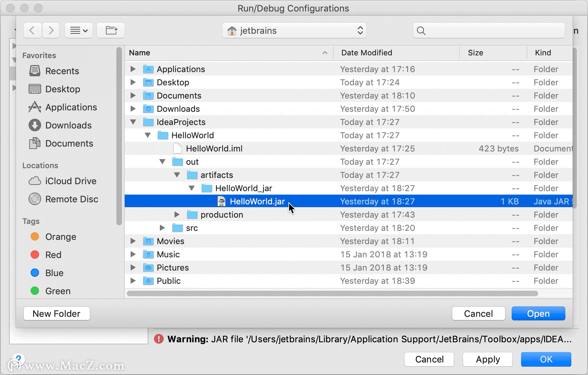Open iCloud Drive location
Image resolution: width=588 pixels, height=375 pixels.
point(63,181)
